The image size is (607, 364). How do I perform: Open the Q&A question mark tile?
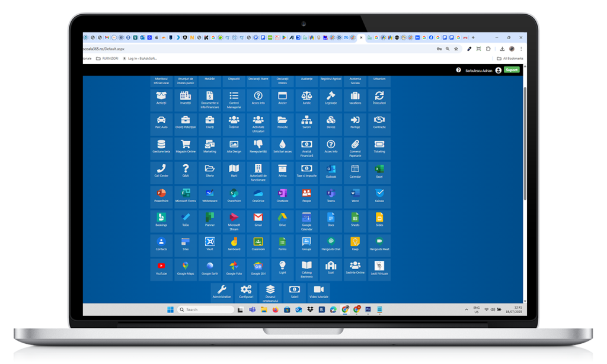(x=186, y=173)
